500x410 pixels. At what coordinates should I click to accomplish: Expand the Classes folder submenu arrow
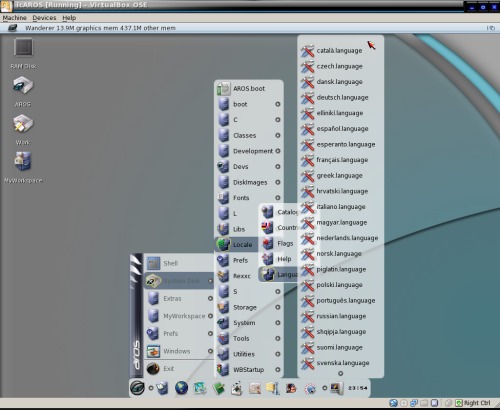pos(278,135)
